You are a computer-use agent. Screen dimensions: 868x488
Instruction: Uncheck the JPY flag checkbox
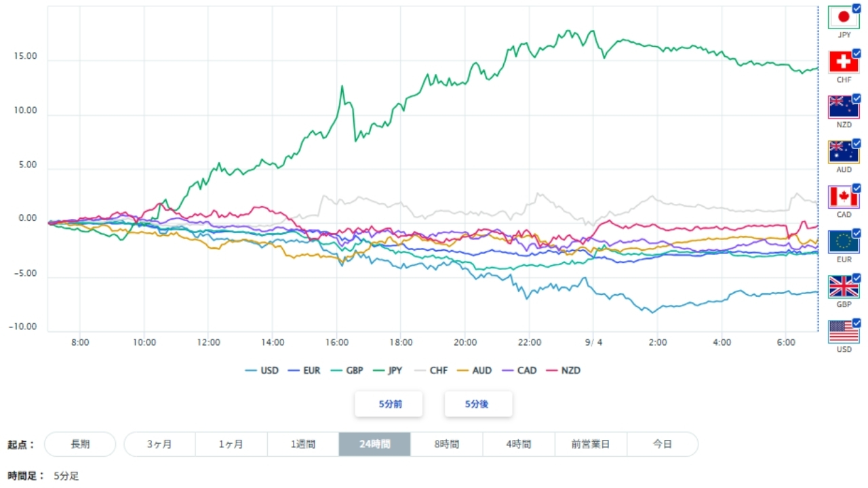(856, 8)
